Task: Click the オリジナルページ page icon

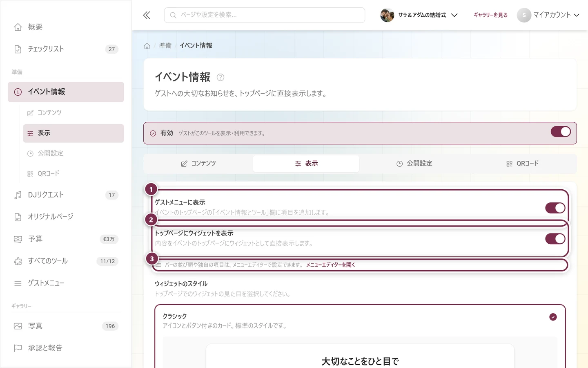Action: point(18,217)
